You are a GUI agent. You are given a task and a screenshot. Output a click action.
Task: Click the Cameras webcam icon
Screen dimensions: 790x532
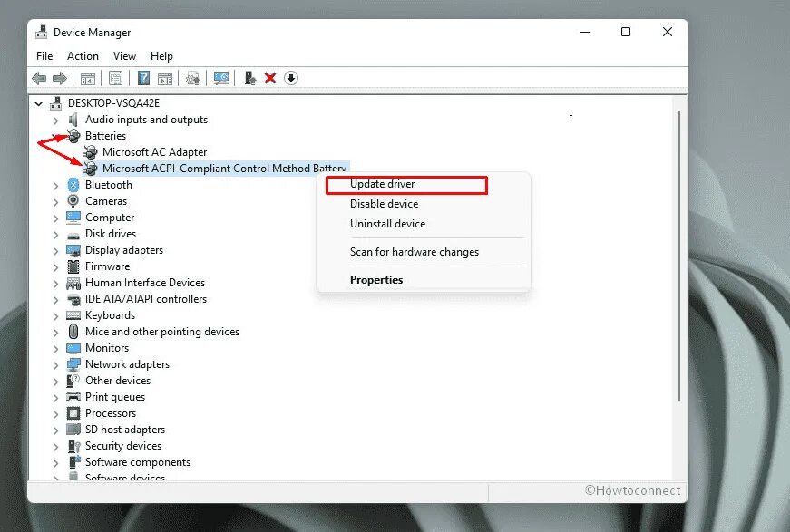pyautogui.click(x=73, y=201)
